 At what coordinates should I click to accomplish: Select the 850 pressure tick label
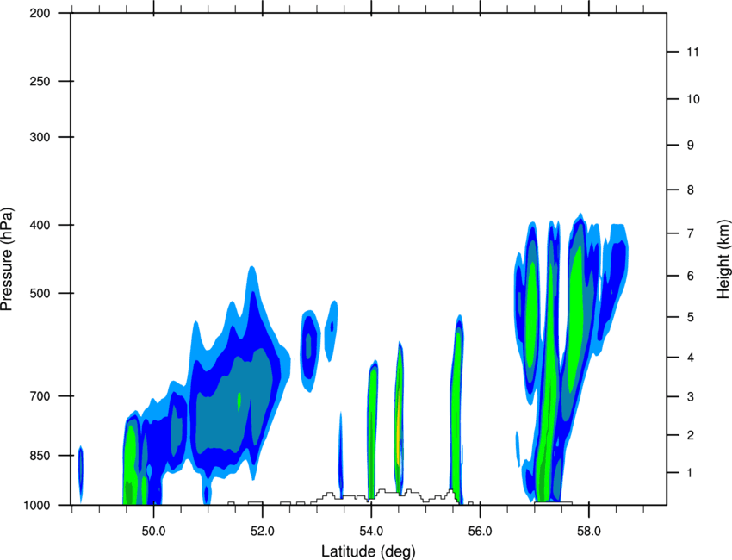coord(40,455)
